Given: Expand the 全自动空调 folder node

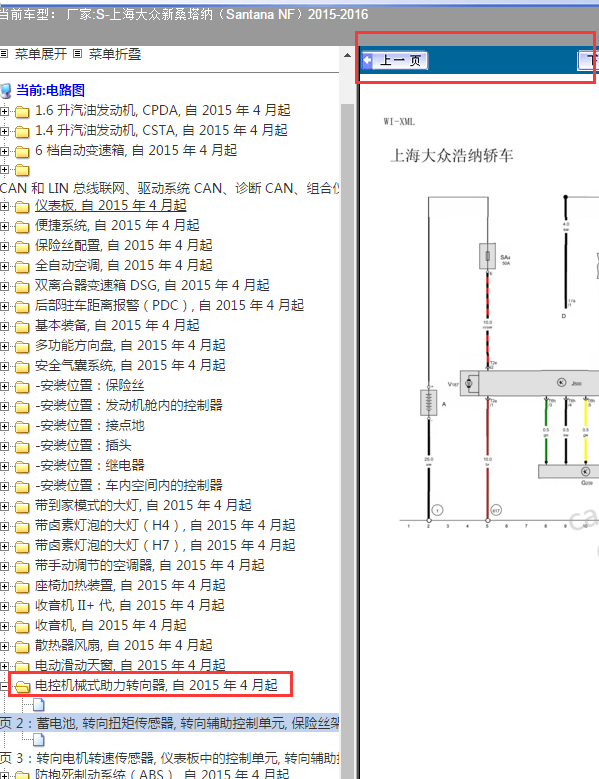Looking at the screenshot, I should 4,266.
